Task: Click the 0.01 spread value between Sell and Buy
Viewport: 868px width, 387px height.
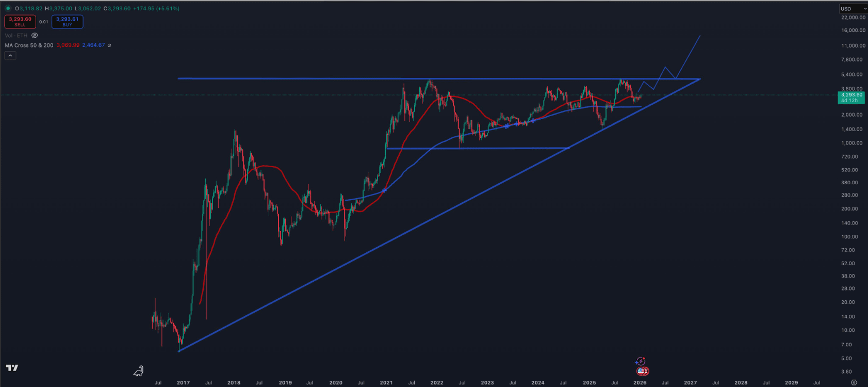Action: (44, 22)
